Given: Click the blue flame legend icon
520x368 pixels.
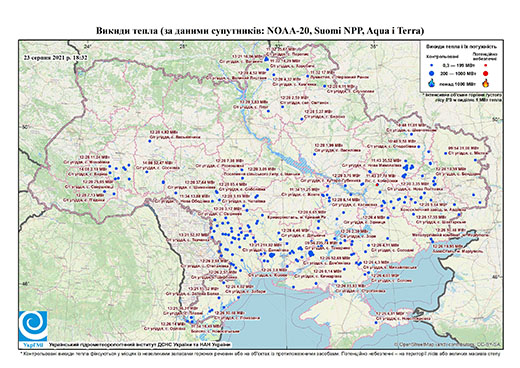Looking at the screenshot, I should tap(432, 83).
